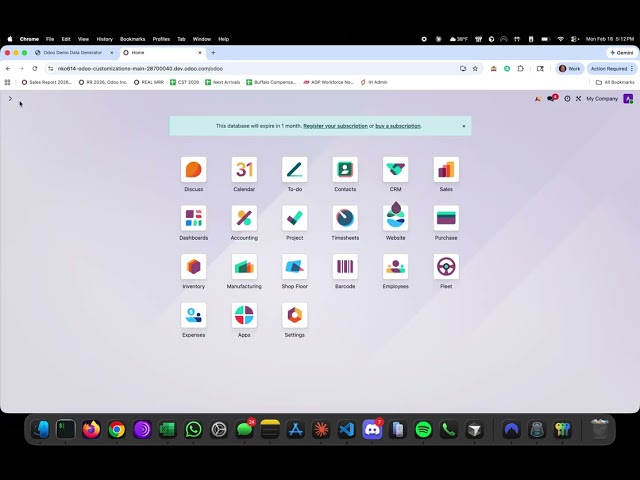Image resolution: width=640 pixels, height=480 pixels.
Task: Select the Home browser tab
Action: click(159, 53)
